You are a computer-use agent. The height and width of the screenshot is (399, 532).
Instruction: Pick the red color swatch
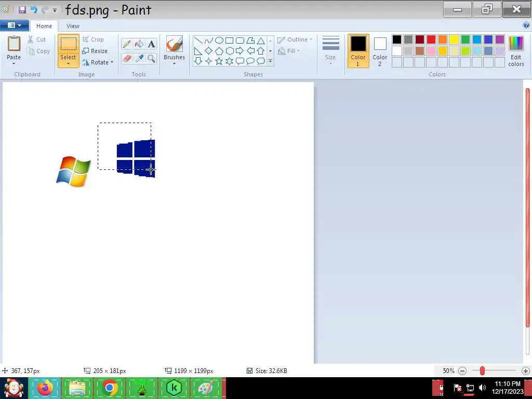431,39
